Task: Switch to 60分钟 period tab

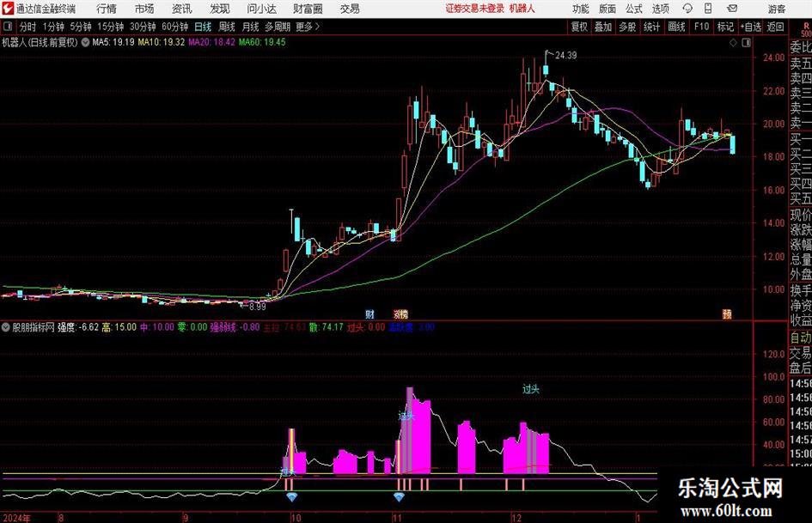Action: [x=174, y=27]
